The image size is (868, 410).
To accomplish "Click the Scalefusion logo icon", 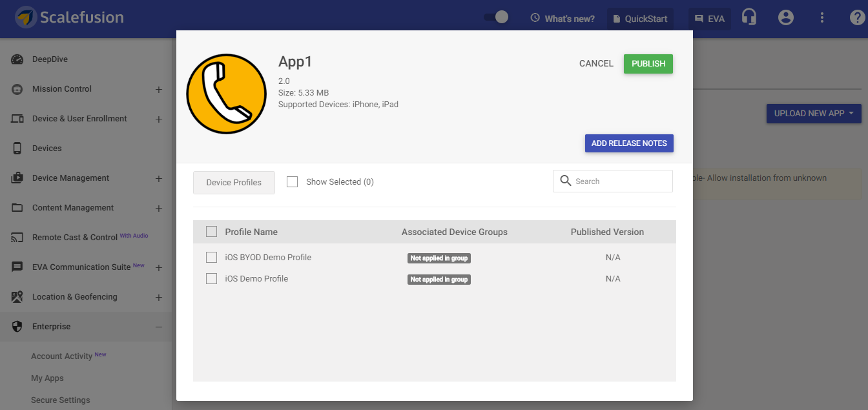I will tap(26, 18).
